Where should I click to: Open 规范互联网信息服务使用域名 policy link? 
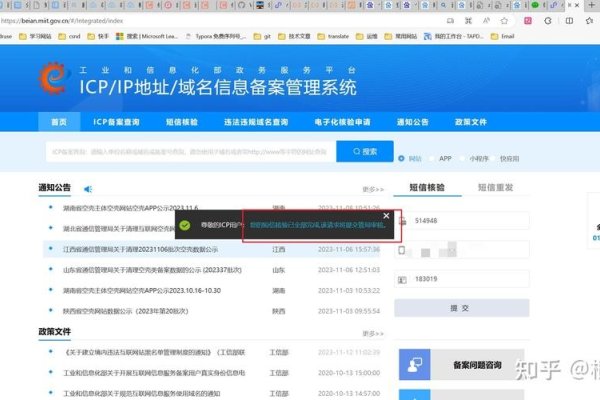click(142, 393)
